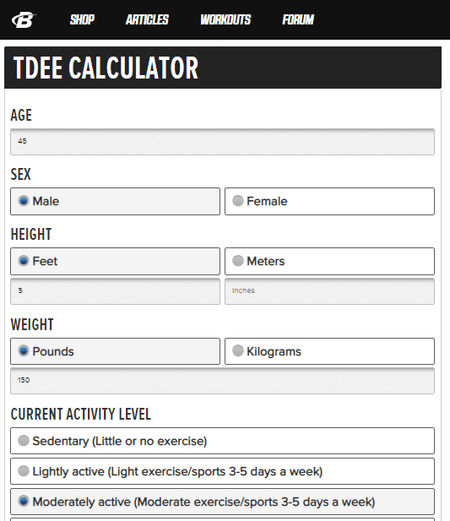The image size is (450, 521).
Task: Go to Articles section
Action: (x=147, y=20)
